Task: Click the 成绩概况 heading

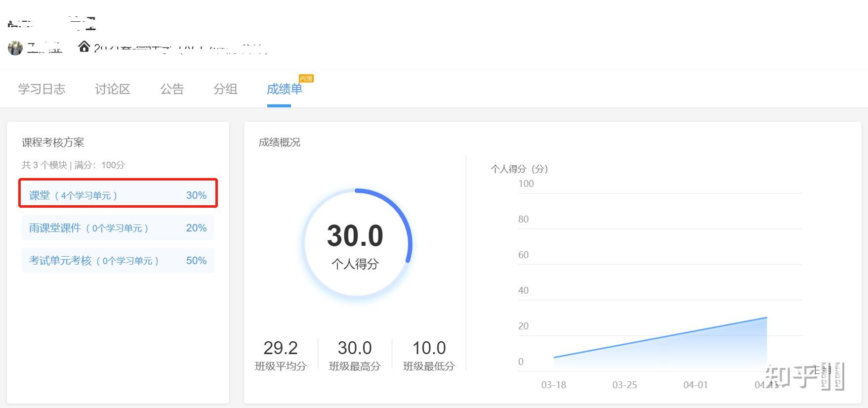Action: [280, 142]
